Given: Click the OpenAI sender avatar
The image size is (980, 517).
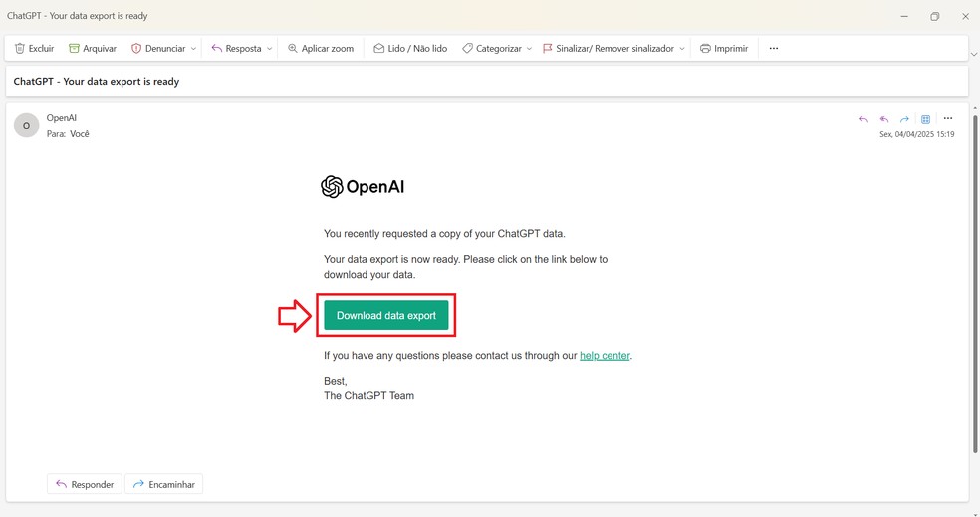Looking at the screenshot, I should pyautogui.click(x=26, y=125).
